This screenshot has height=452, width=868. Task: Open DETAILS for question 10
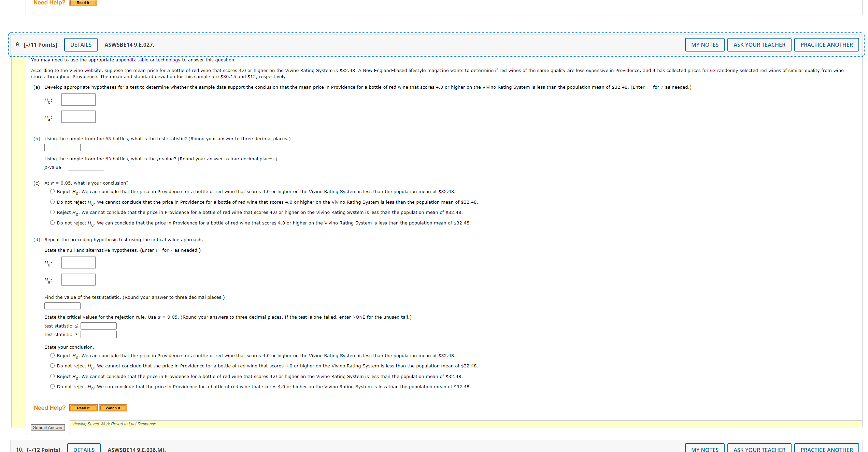pyautogui.click(x=84, y=449)
